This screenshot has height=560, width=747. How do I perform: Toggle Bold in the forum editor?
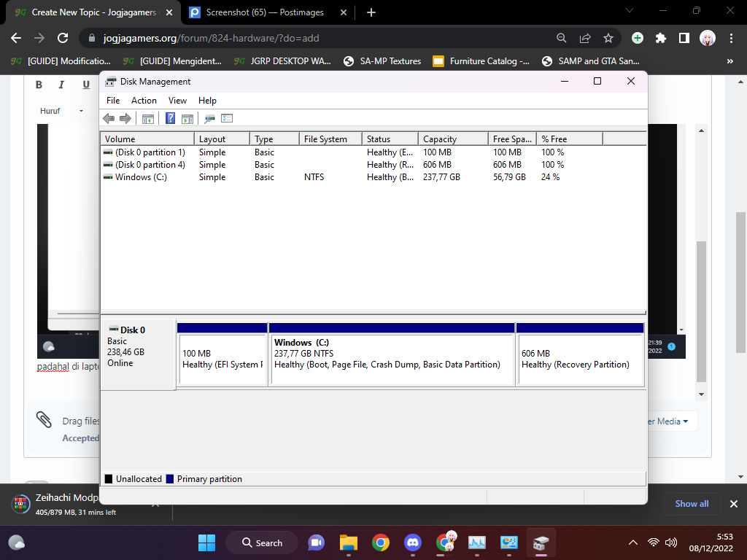[x=39, y=85]
